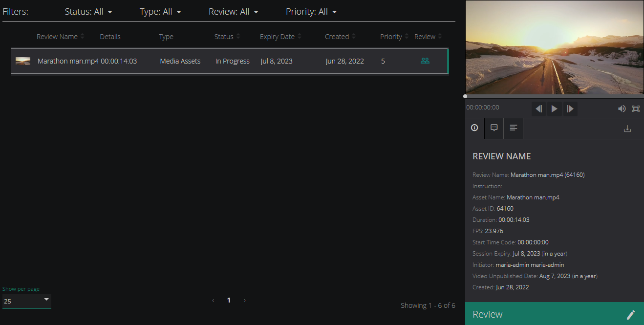Open the Show per page dropdown

26,301
